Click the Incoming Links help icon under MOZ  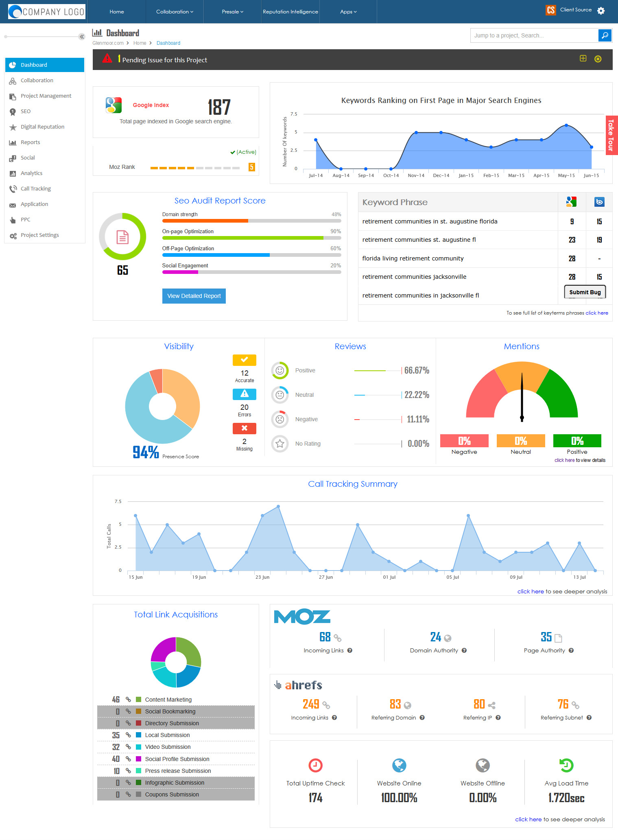tap(350, 650)
